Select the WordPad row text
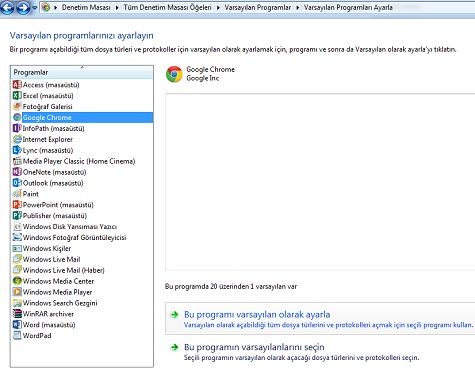Image resolution: width=475 pixels, height=368 pixels. (37, 336)
